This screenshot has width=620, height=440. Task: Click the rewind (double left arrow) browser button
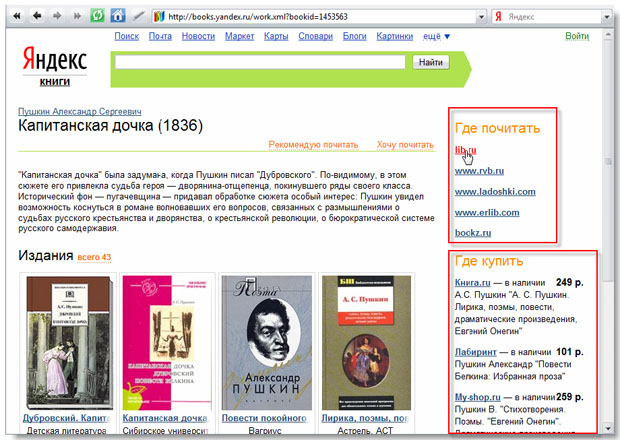tap(17, 16)
